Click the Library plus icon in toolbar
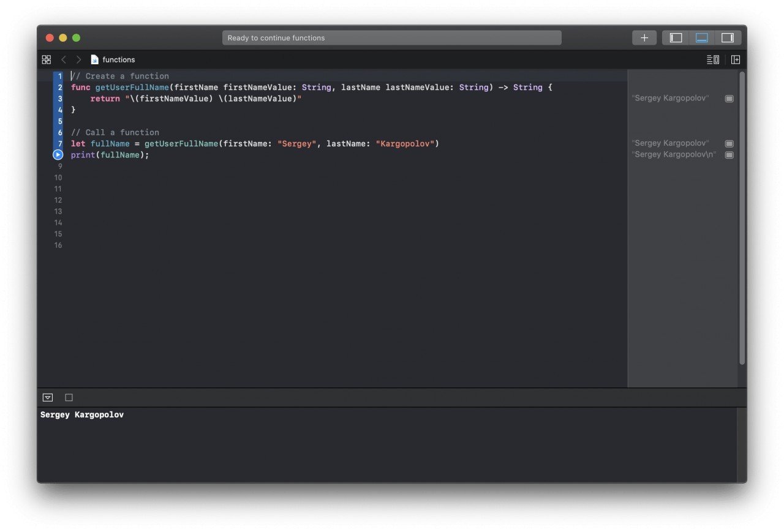The image size is (784, 532). pos(644,37)
